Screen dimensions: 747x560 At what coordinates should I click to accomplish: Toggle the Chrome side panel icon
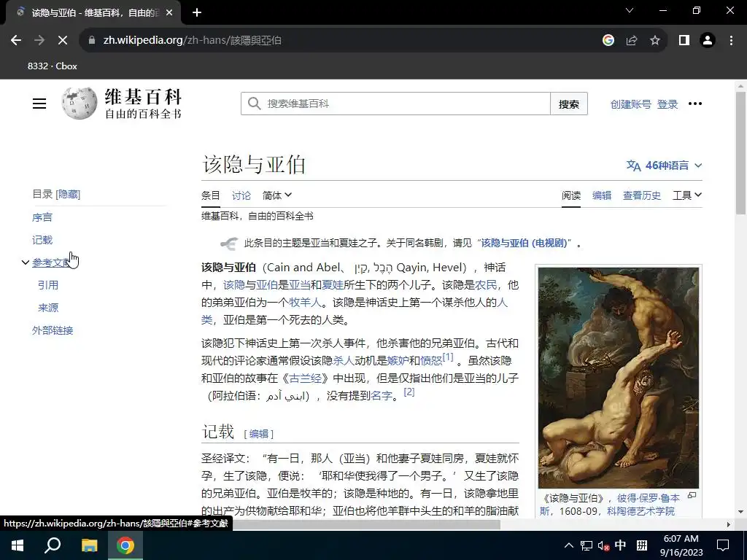pyautogui.click(x=684, y=41)
